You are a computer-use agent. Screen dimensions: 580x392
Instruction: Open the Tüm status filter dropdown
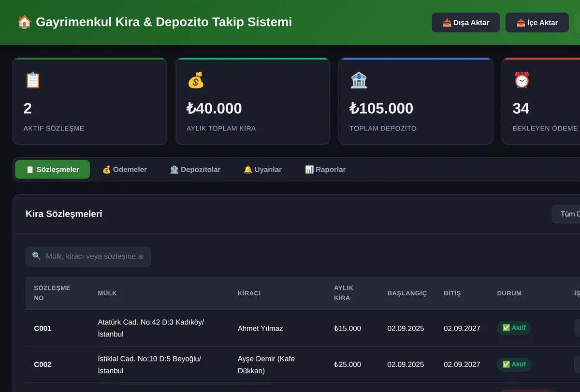pyautogui.click(x=566, y=214)
